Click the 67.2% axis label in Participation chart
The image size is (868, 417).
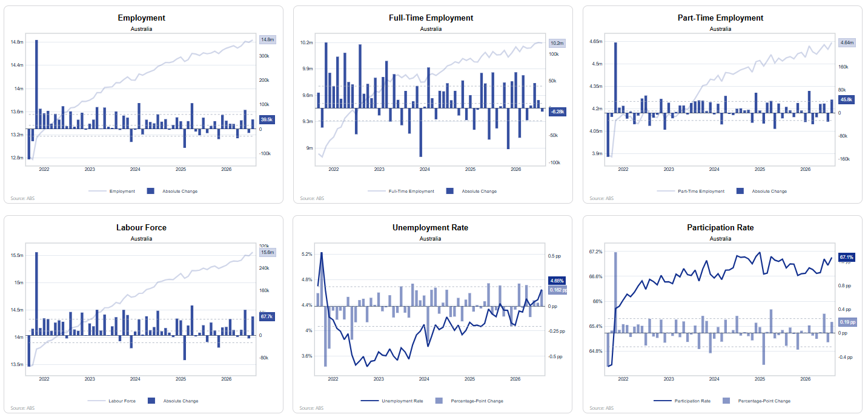596,252
